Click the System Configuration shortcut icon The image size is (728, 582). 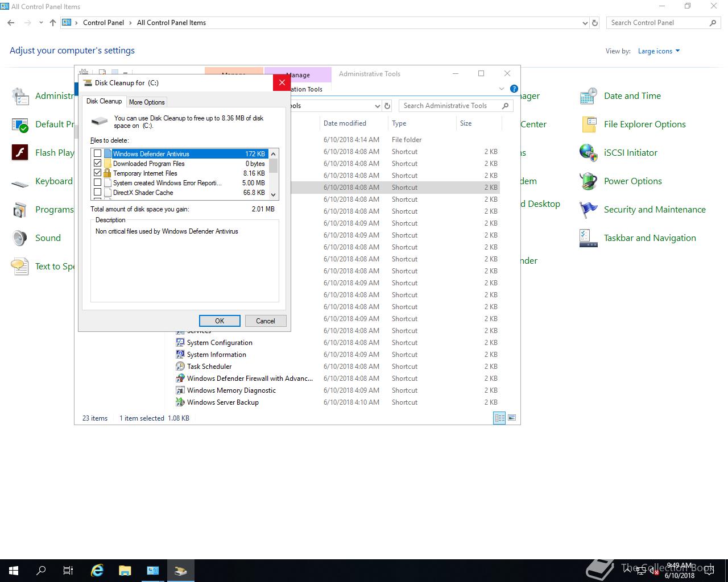click(x=180, y=342)
